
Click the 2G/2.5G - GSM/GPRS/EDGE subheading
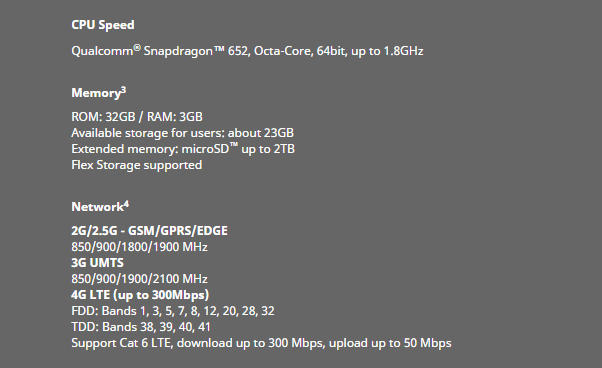click(x=149, y=231)
